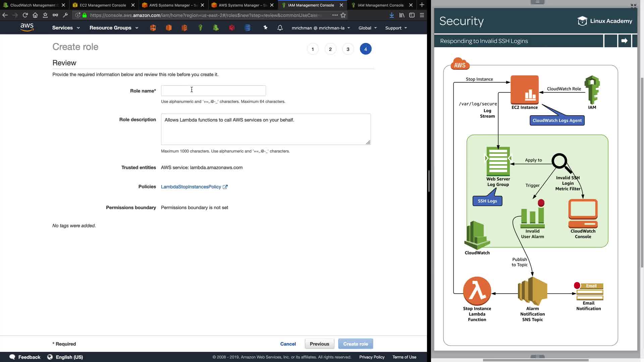The width and height of the screenshot is (644, 362).
Task: Click the next slide arrow in Linux Academy panel
Action: [624, 41]
